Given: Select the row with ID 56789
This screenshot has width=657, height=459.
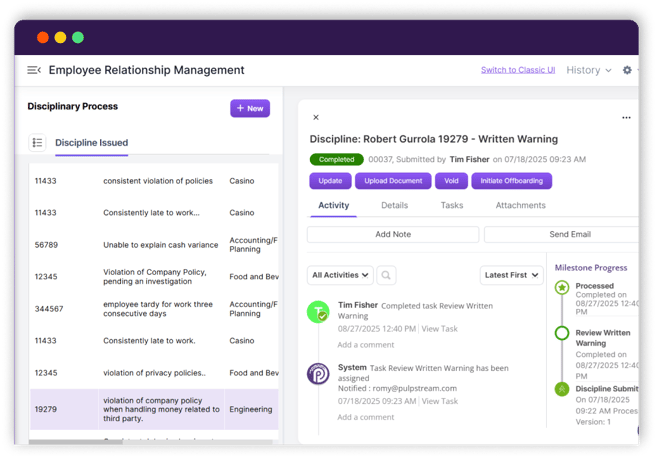Looking at the screenshot, I should pos(150,244).
